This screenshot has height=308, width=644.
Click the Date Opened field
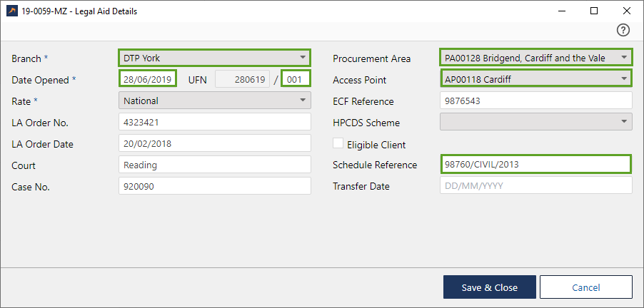click(x=147, y=79)
